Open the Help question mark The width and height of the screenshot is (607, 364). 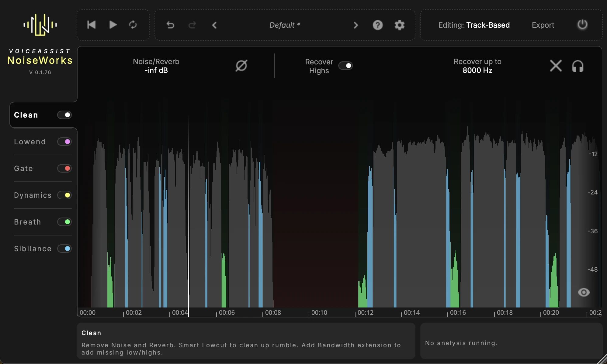tap(377, 25)
